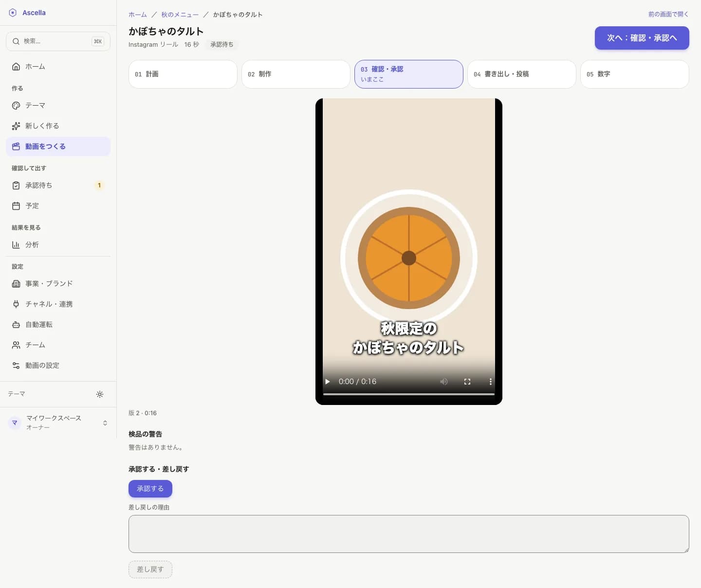Toggle the light/dark theme sun icon
701x588 pixels.
pyautogui.click(x=100, y=394)
